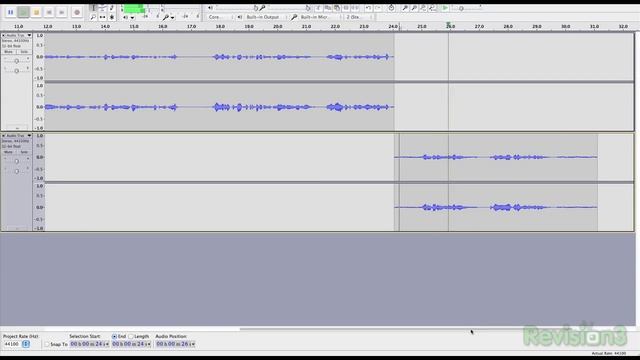Select the Length radio button
This screenshot has width=640, height=360.
pyautogui.click(x=131, y=336)
